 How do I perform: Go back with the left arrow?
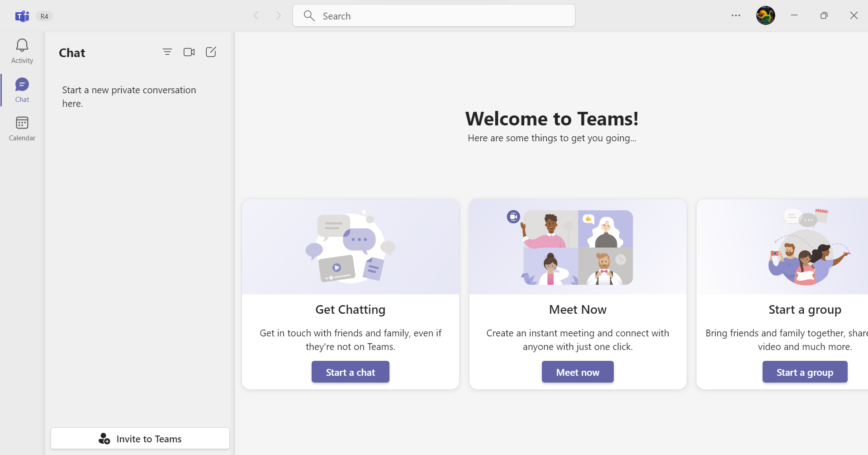[256, 16]
